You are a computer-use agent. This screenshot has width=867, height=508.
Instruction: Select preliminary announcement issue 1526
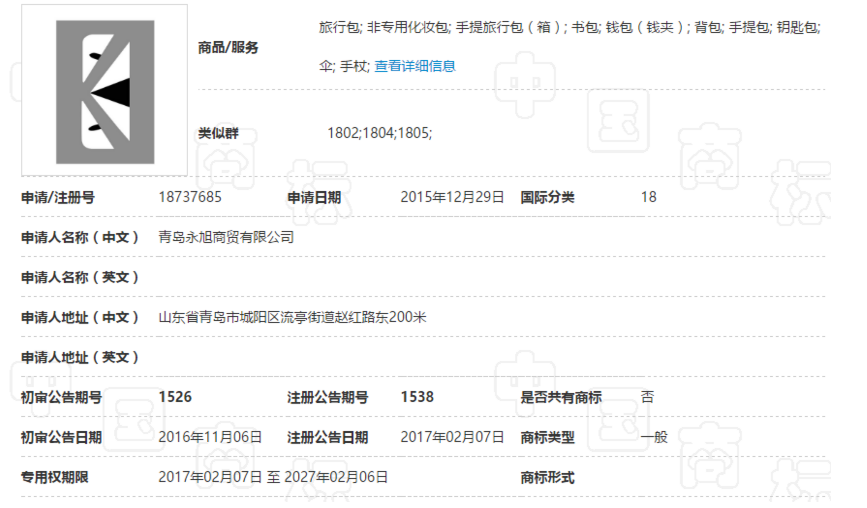(x=175, y=397)
